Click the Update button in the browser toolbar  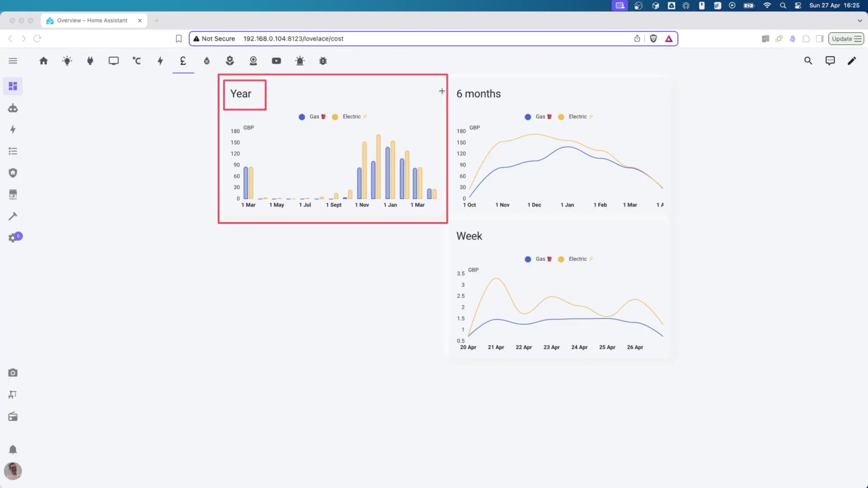tap(846, 38)
